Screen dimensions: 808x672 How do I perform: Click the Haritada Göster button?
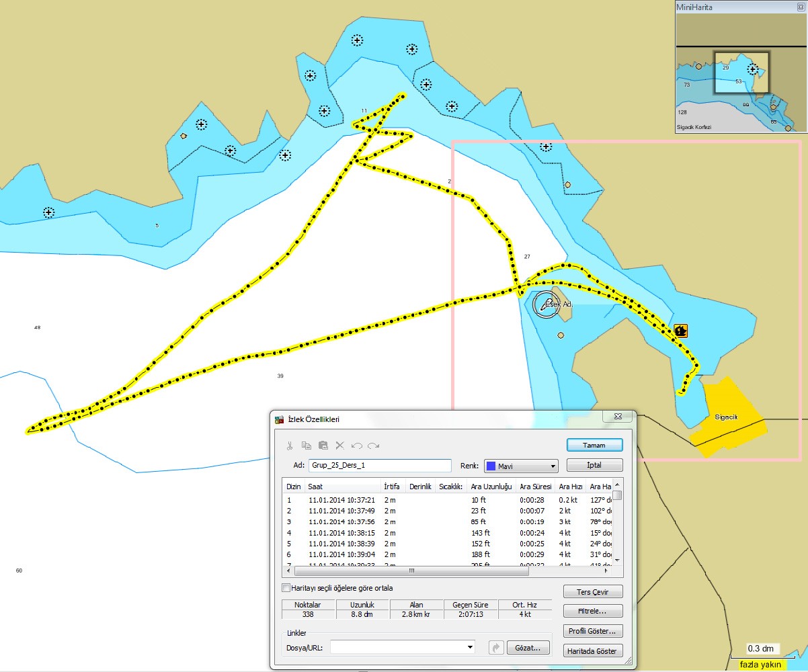coord(593,650)
